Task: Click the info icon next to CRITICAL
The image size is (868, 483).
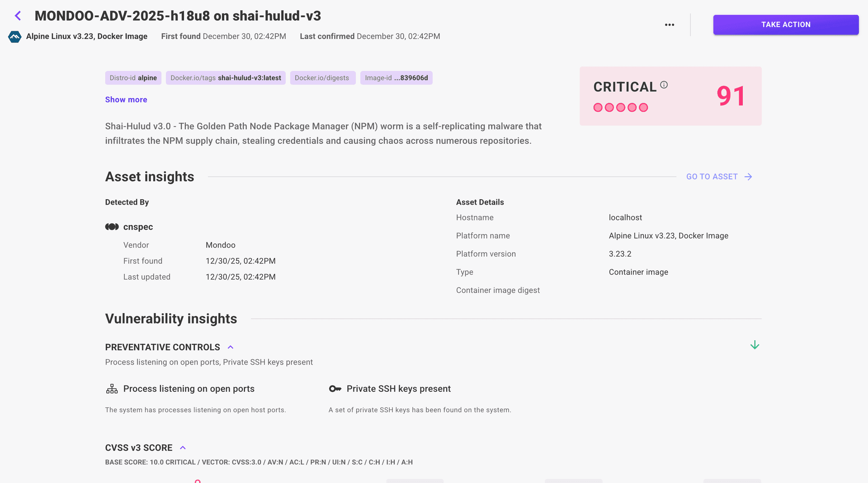Action: (663, 84)
